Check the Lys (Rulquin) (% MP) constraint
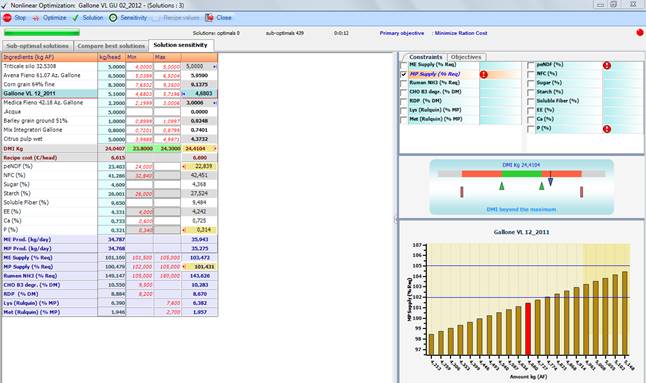 pyautogui.click(x=404, y=111)
